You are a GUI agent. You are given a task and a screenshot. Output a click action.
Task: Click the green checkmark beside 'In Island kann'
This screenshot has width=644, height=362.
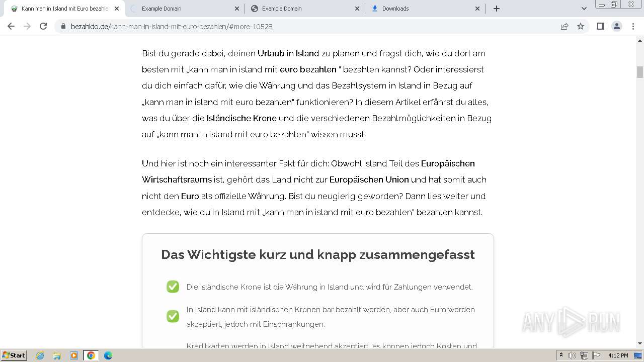coord(173,316)
